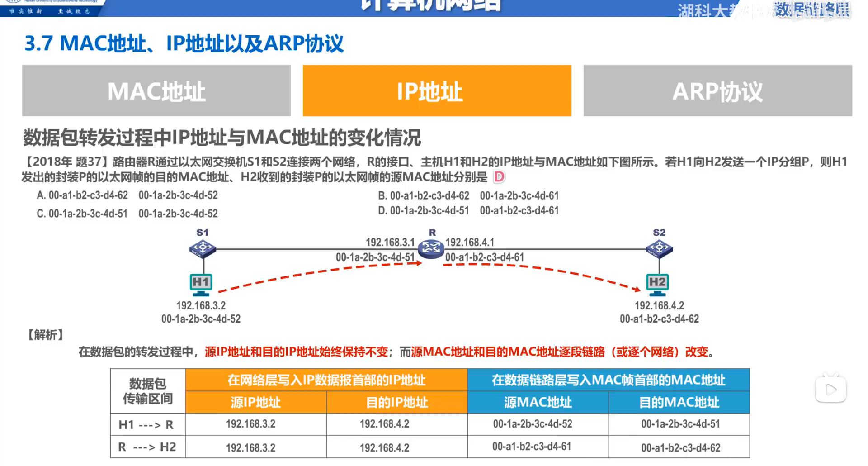This screenshot has height=466, width=868.
Task: Click router interface IP "192.168.3.1"
Action: click(390, 242)
